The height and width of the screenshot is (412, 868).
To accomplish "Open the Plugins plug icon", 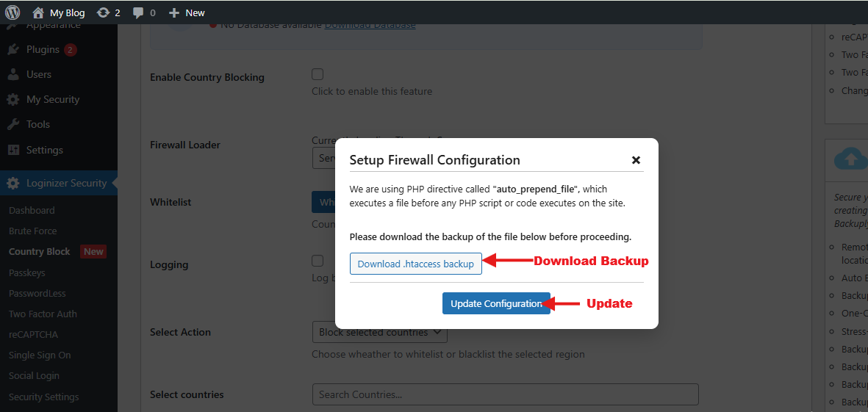I will coord(13,50).
